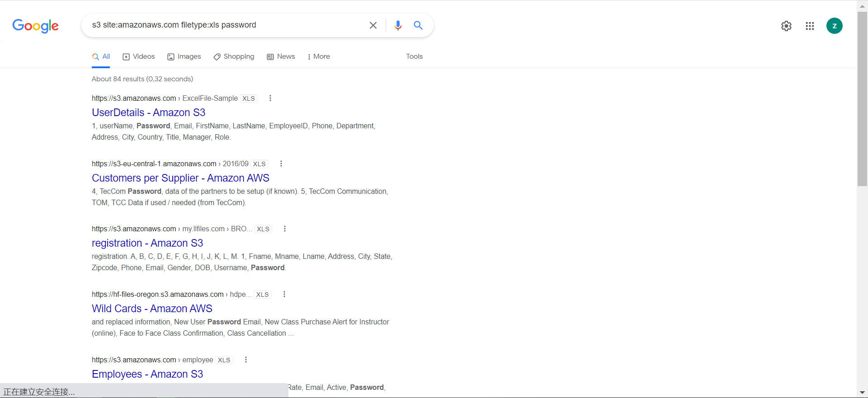Open Google apps grid icon
Viewport: 868px width, 398px height.
[x=810, y=26]
